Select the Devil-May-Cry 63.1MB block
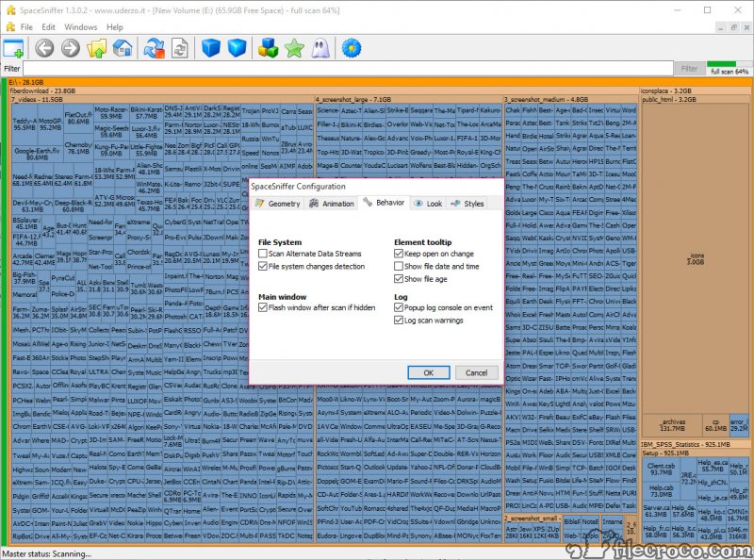This screenshot has height=560, width=754. pyautogui.click(x=32, y=206)
